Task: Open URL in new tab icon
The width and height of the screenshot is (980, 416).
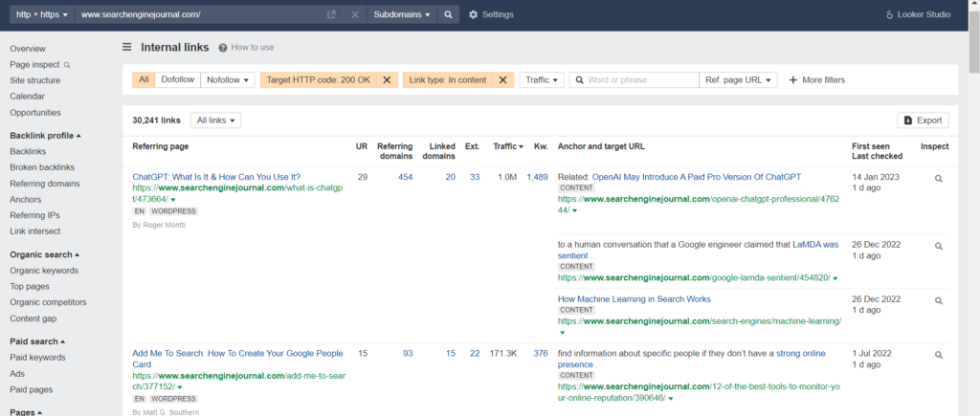Action: tap(331, 14)
